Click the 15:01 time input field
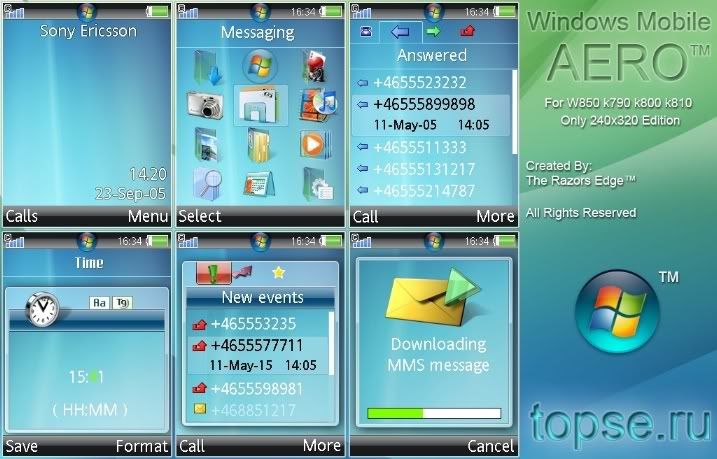Screen dimensions: 717x459 [86, 377]
